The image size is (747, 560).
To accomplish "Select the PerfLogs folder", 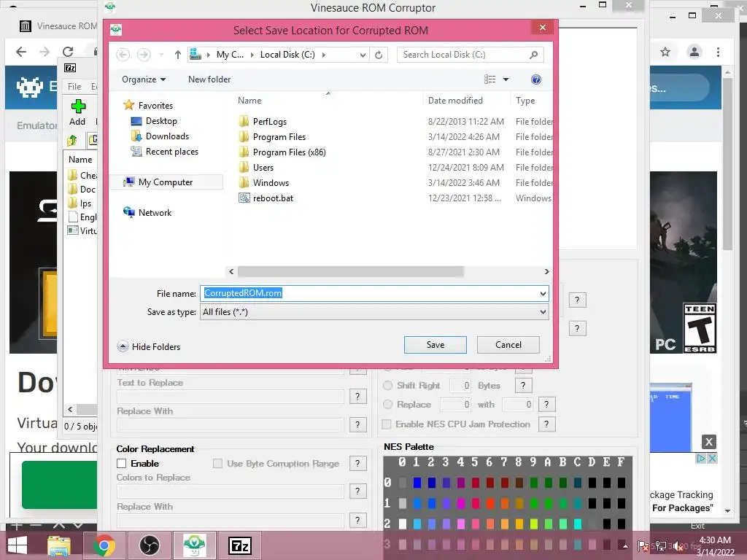I will pyautogui.click(x=270, y=122).
